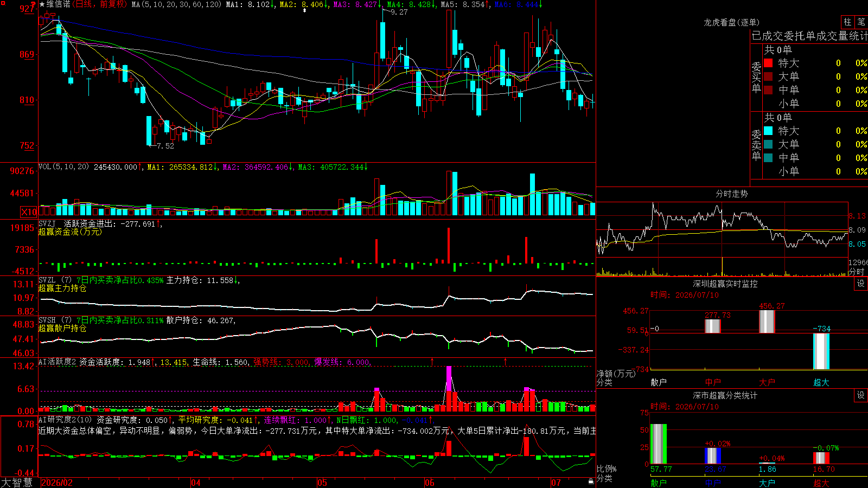The height and width of the screenshot is (488, 868).
Task: Click the 9.27 high price marker
Action: click(399, 12)
